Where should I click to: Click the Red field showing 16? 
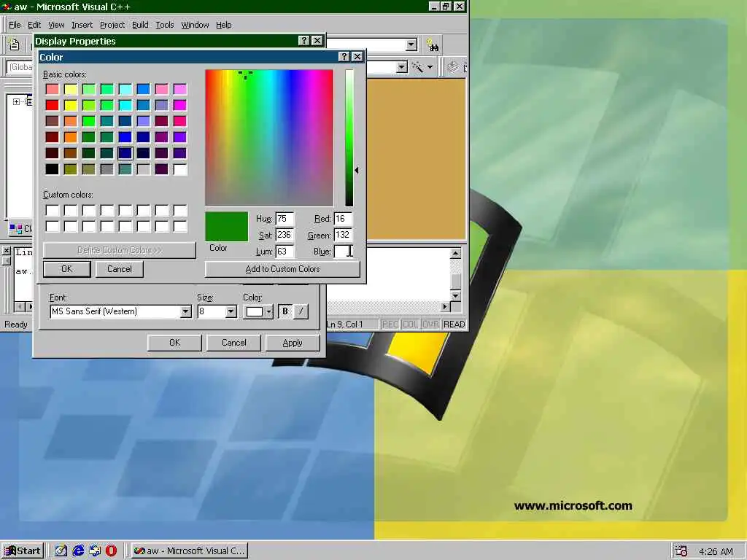click(343, 219)
